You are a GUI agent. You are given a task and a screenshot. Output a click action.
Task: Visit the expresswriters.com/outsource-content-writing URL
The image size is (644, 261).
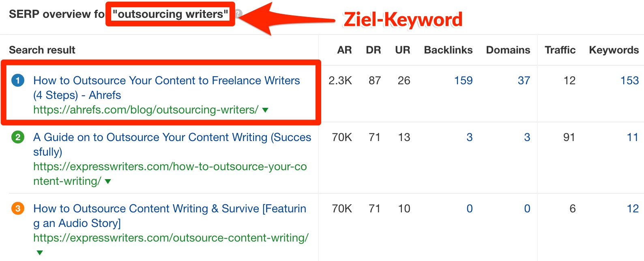point(171,238)
